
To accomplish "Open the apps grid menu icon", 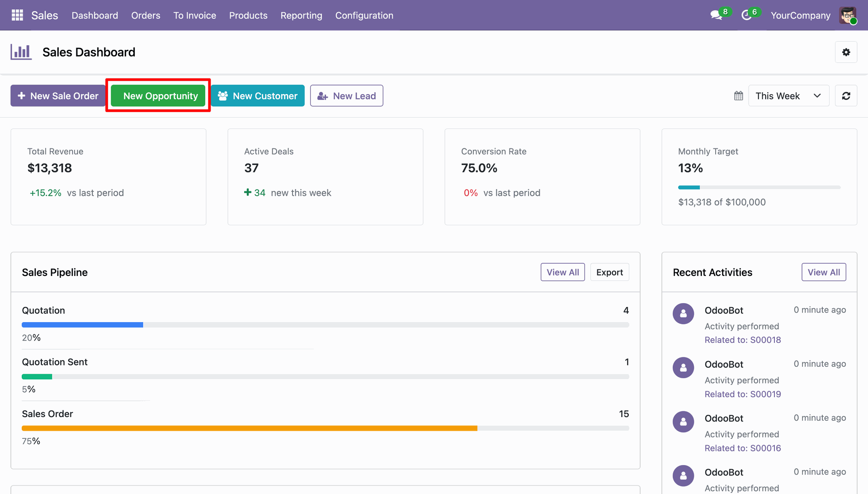I will tap(17, 15).
